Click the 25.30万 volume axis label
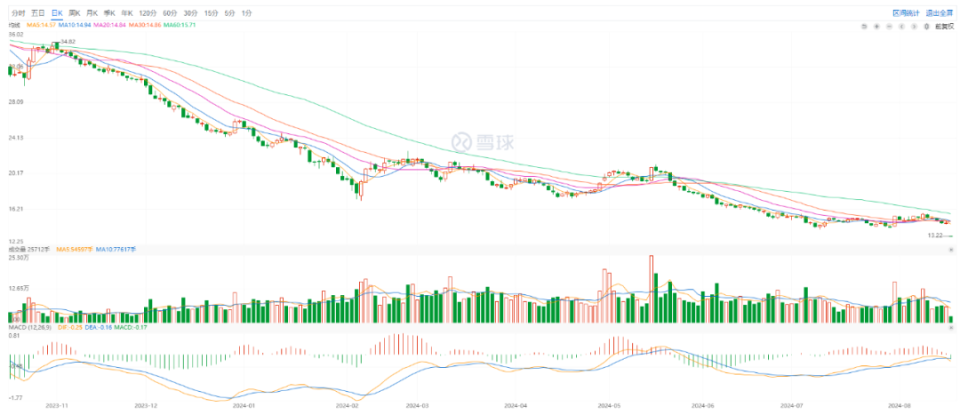Screen dimensions: 960x415 coord(18,258)
